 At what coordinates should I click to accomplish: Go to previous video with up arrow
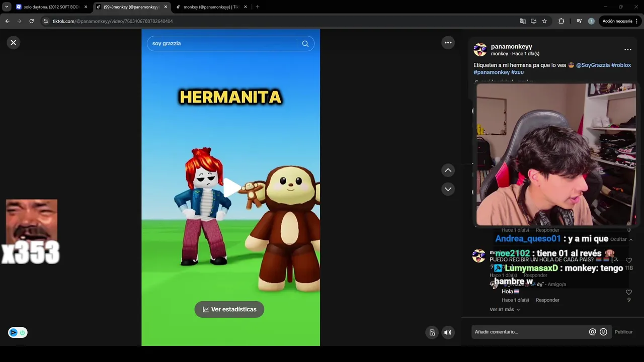(x=448, y=170)
